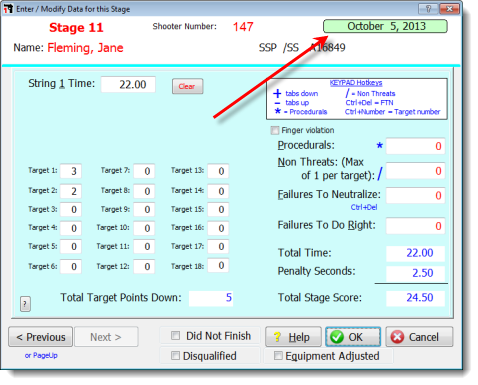Enable the Finger violation checkbox
478x385 pixels.
(275, 130)
